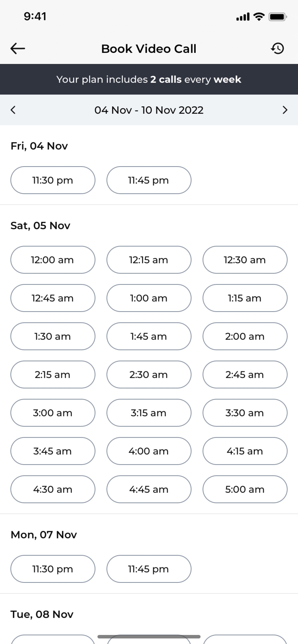Choose the 3:45 am time slot
The height and width of the screenshot is (644, 298).
[x=53, y=451]
